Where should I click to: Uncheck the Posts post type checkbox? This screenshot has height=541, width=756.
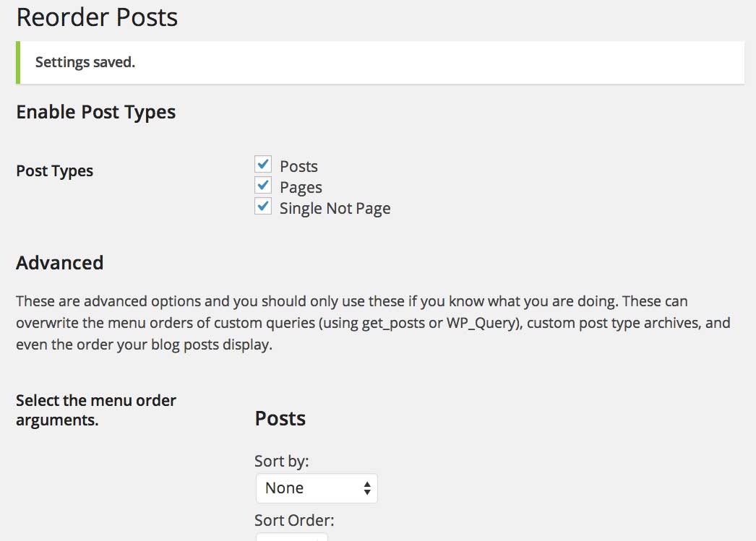pos(263,164)
